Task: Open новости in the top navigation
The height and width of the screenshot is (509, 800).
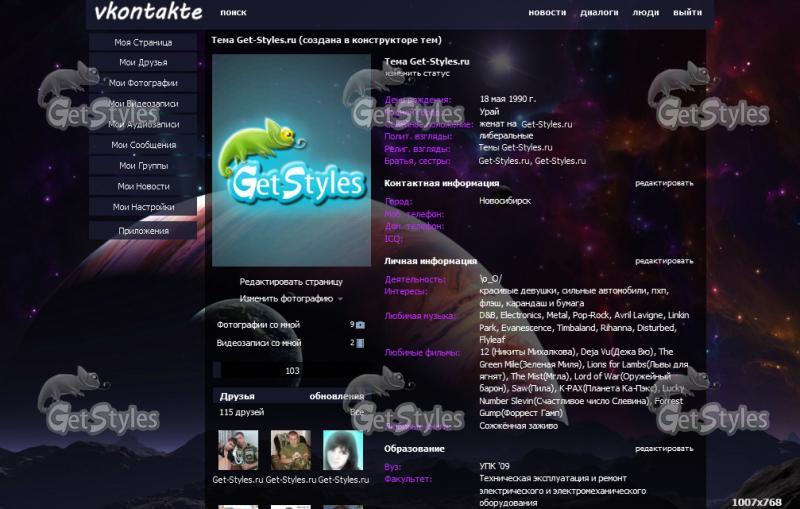Action: point(547,13)
